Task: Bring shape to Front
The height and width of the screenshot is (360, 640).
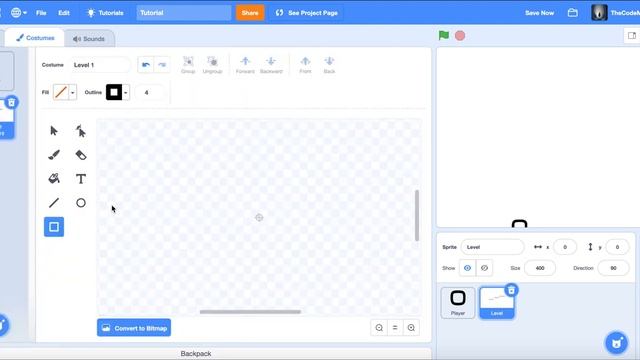Action: pos(305,65)
